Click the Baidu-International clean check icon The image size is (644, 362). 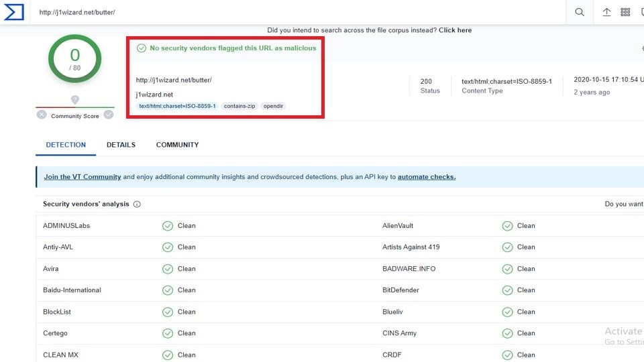(x=168, y=290)
